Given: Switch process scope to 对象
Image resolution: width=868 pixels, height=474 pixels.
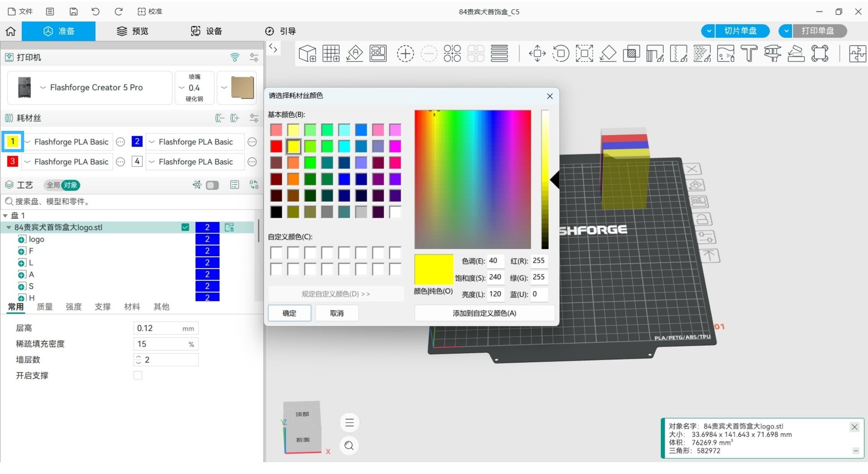Looking at the screenshot, I should coord(70,185).
